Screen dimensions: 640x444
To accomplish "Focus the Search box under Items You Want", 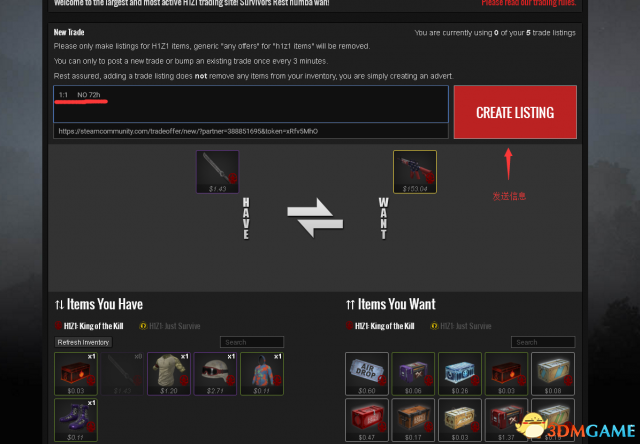I will [x=543, y=342].
